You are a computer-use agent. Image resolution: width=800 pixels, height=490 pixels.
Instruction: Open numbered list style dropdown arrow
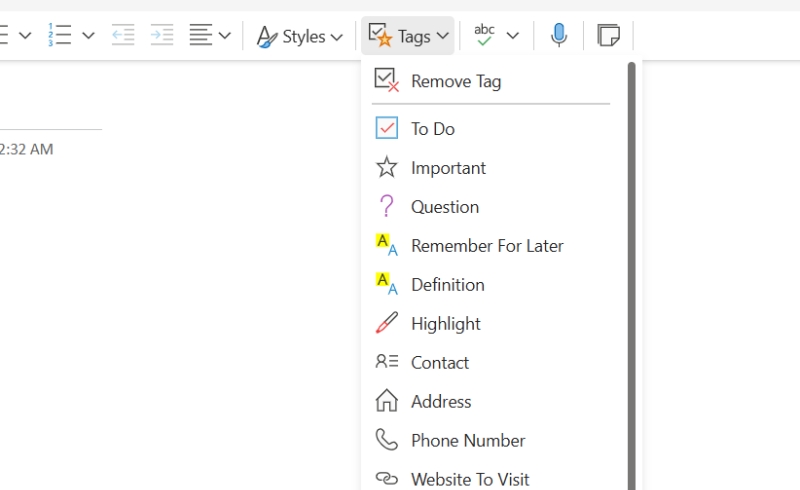coord(88,36)
